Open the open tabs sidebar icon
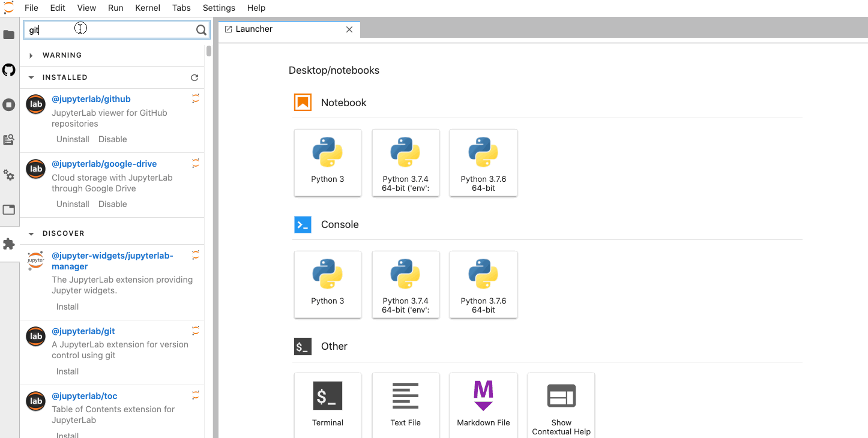 point(9,210)
